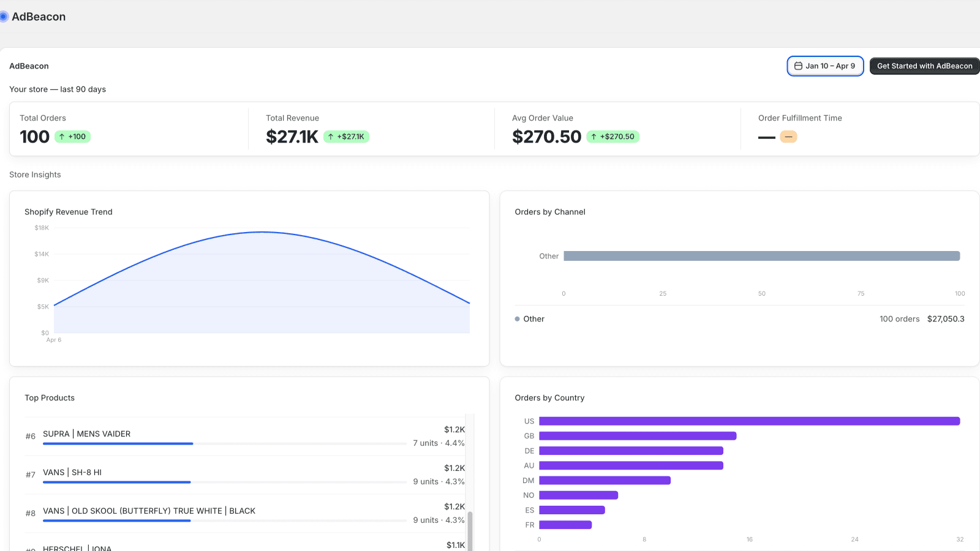Click the +$270.50 order value badge
This screenshot has width=980, height=551.
click(x=612, y=137)
